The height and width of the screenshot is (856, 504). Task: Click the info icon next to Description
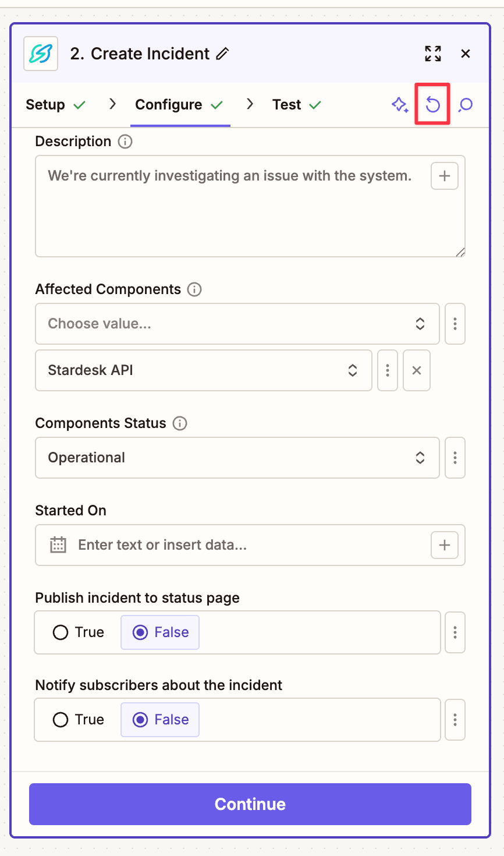tap(125, 141)
